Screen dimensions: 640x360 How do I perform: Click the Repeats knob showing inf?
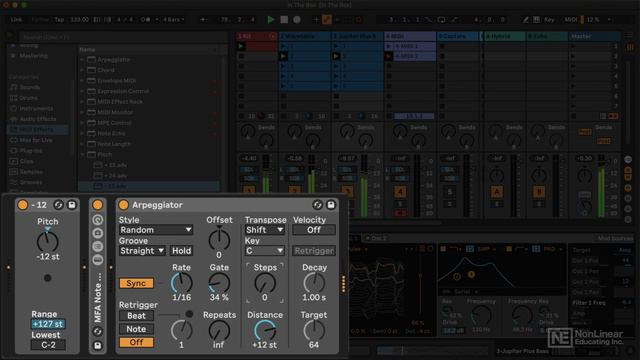(x=219, y=330)
